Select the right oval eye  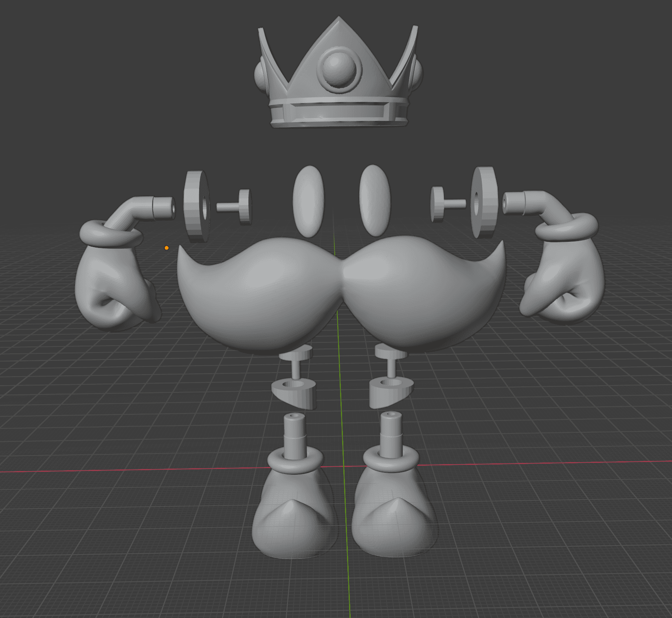click(375, 200)
